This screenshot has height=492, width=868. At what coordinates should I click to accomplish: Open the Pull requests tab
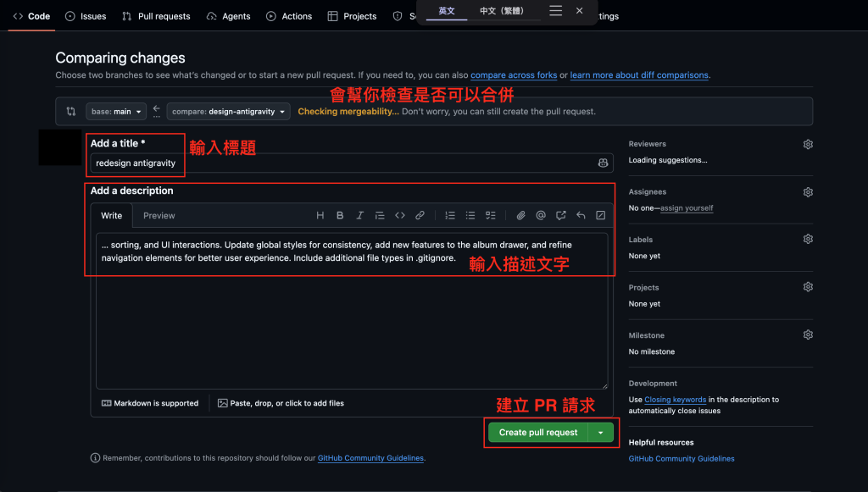point(157,16)
